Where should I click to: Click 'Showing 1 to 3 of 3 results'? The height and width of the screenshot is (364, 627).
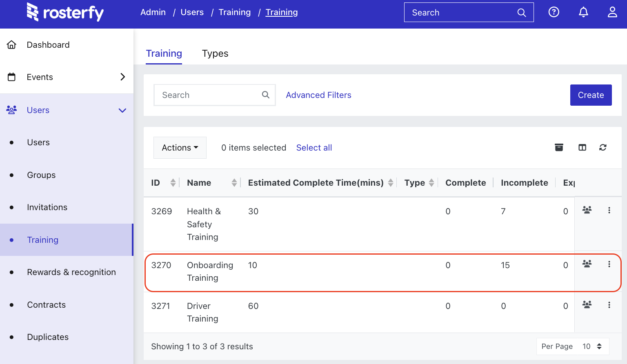click(202, 346)
